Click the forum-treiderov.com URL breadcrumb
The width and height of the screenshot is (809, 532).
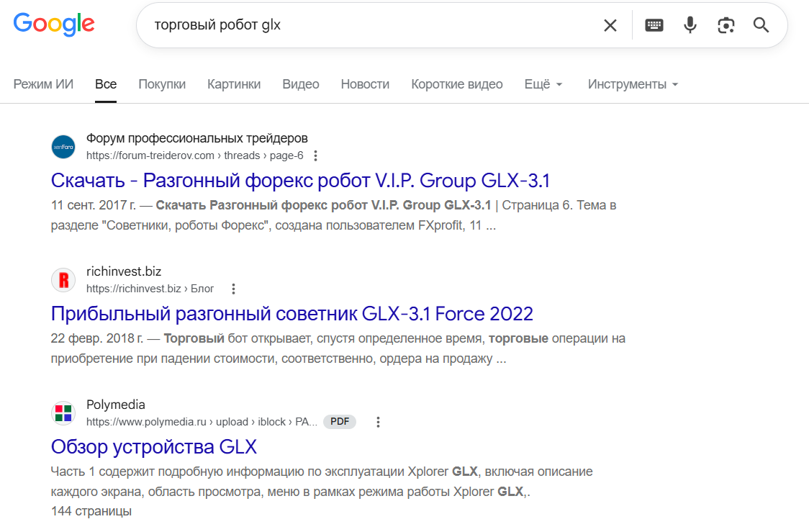pyautogui.click(x=195, y=155)
